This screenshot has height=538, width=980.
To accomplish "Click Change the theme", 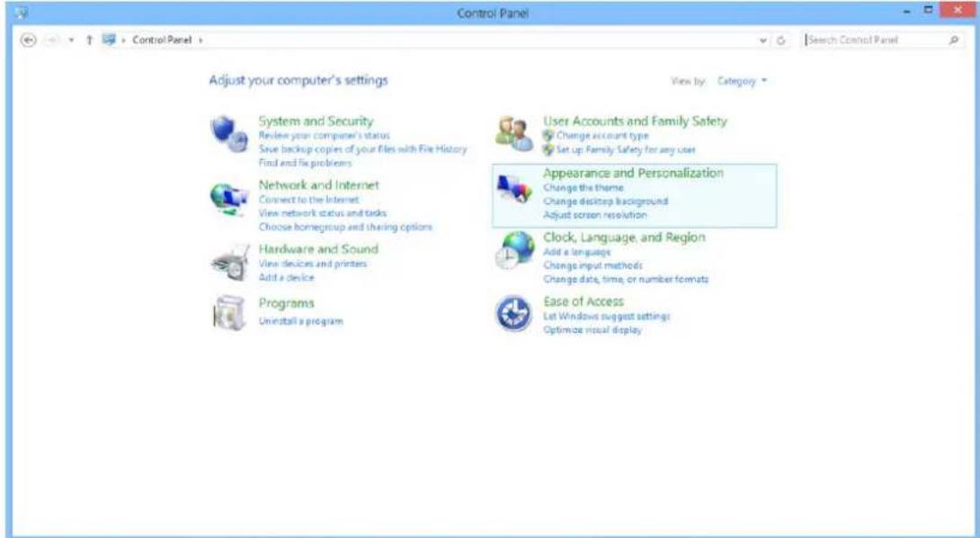I will 584,188.
